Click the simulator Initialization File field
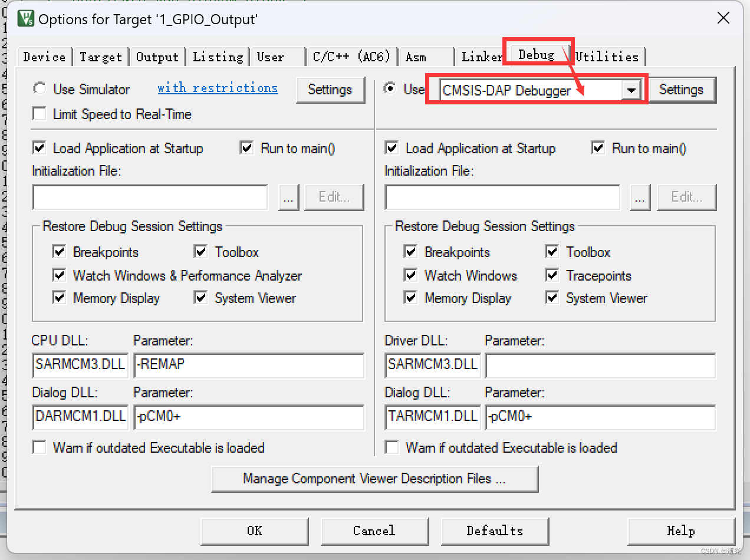This screenshot has width=750, height=560. point(150,197)
